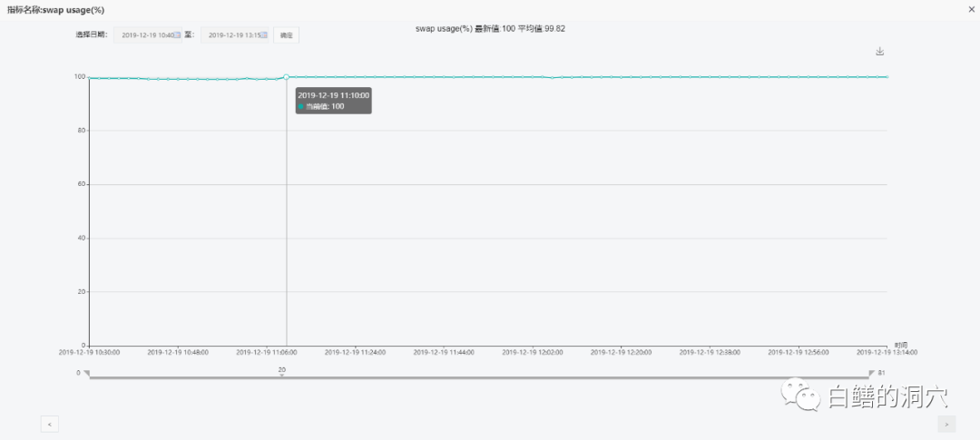Click the y-axis value 40
980x440 pixels.
tap(81, 238)
